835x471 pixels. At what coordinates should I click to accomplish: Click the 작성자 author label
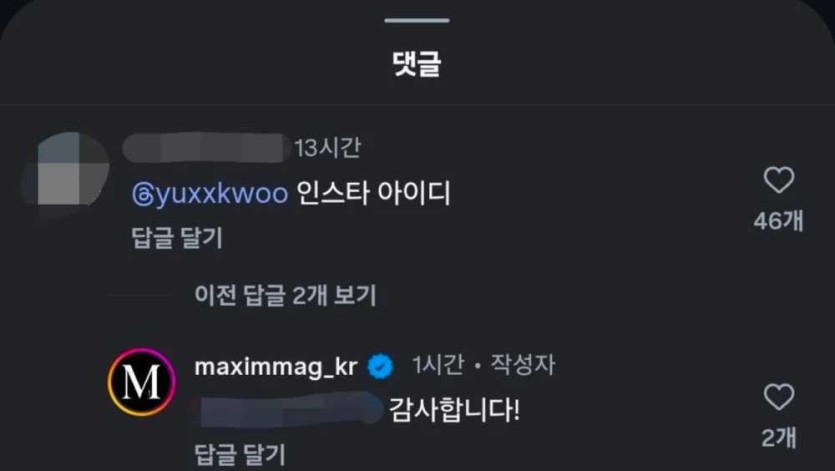pos(522,364)
